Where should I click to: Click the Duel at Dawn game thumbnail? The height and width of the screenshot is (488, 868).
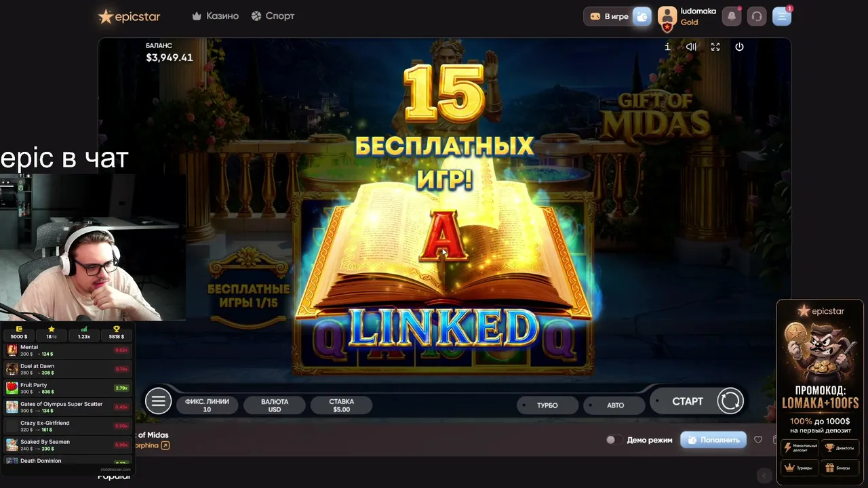point(12,369)
